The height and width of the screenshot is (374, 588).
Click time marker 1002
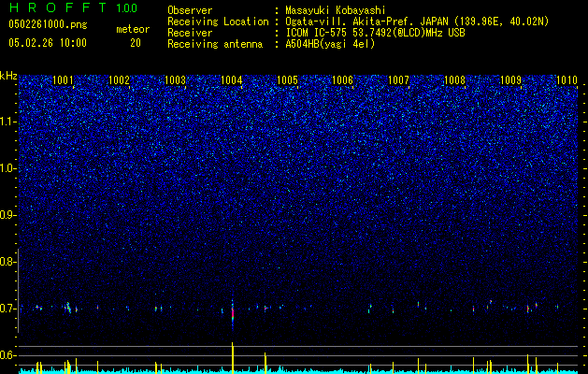pyautogui.click(x=119, y=80)
